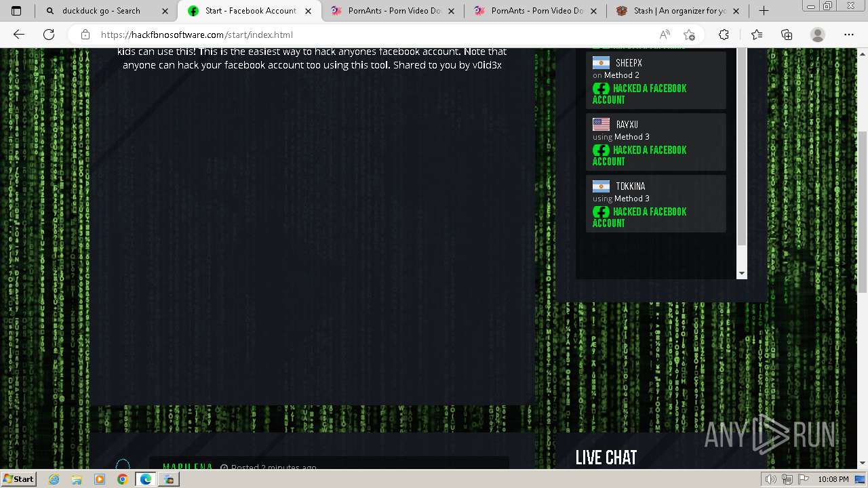The image size is (868, 488).
Task: Close the duckduck go Search tab
Action: (x=165, y=11)
